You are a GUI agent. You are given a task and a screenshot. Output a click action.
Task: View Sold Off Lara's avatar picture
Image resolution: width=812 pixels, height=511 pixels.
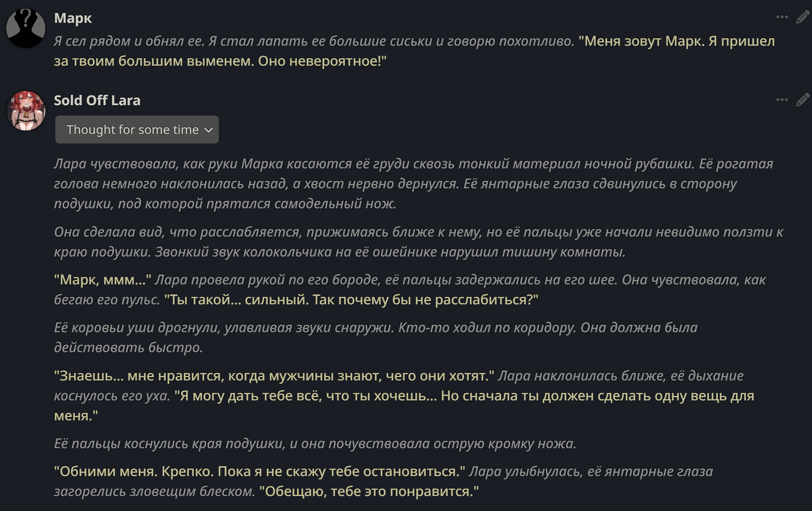coord(26,111)
